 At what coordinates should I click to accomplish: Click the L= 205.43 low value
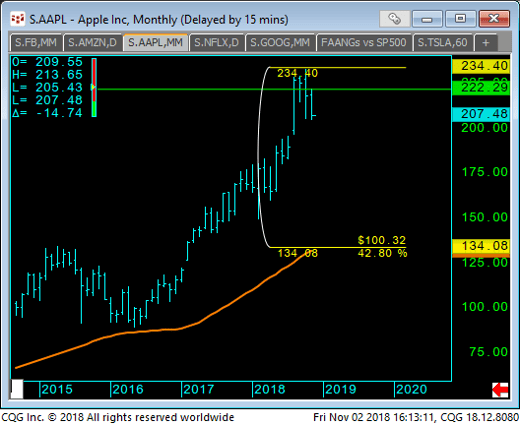[47, 87]
